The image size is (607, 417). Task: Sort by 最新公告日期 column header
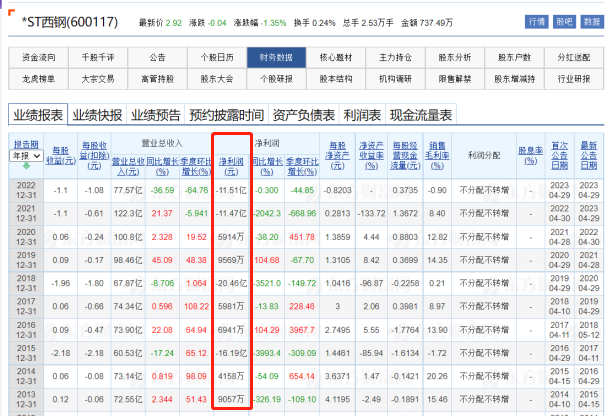589,156
